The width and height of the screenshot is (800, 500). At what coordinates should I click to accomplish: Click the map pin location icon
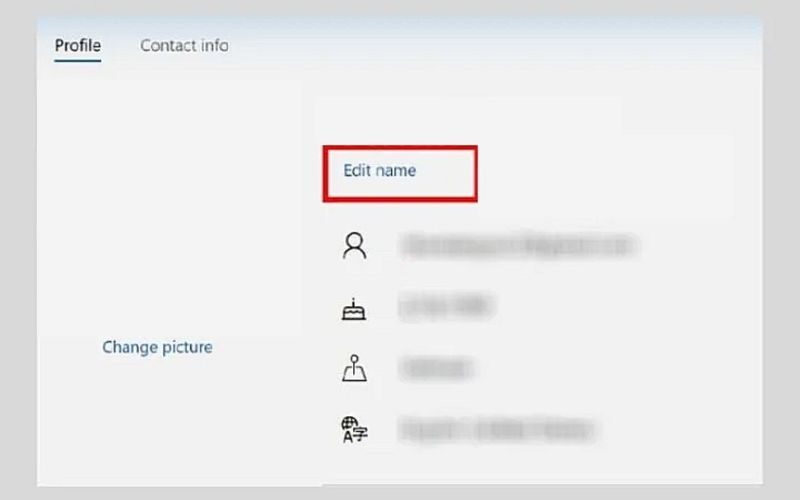pos(354,368)
